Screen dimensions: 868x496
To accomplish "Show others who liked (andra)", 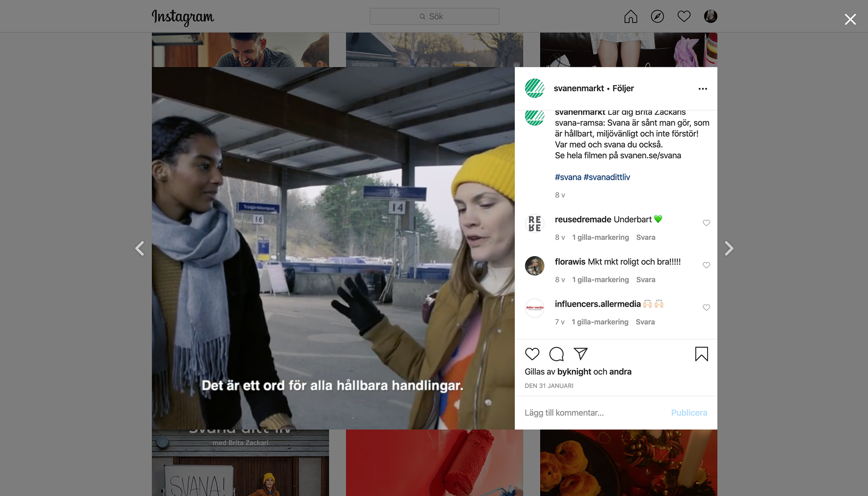I will [620, 372].
